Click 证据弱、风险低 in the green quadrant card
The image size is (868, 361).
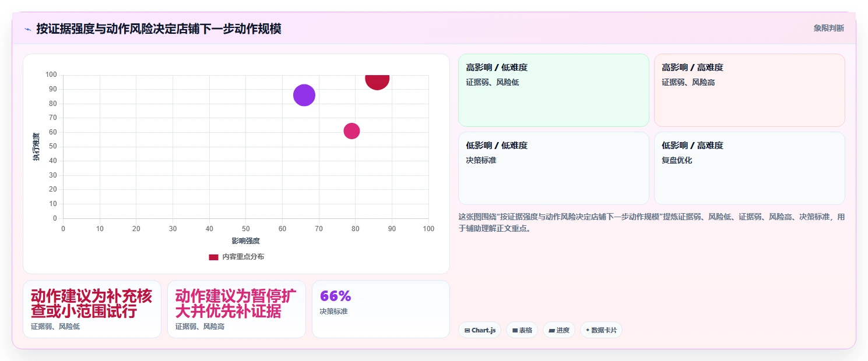[x=492, y=82]
